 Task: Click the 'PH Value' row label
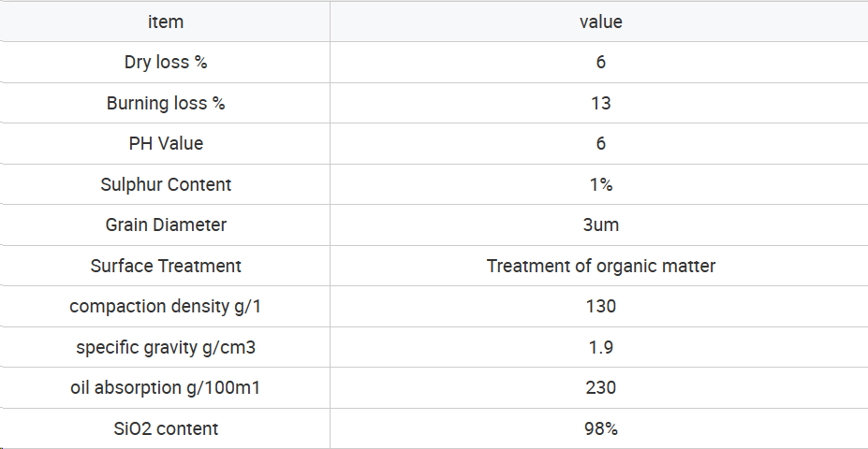pos(166,143)
